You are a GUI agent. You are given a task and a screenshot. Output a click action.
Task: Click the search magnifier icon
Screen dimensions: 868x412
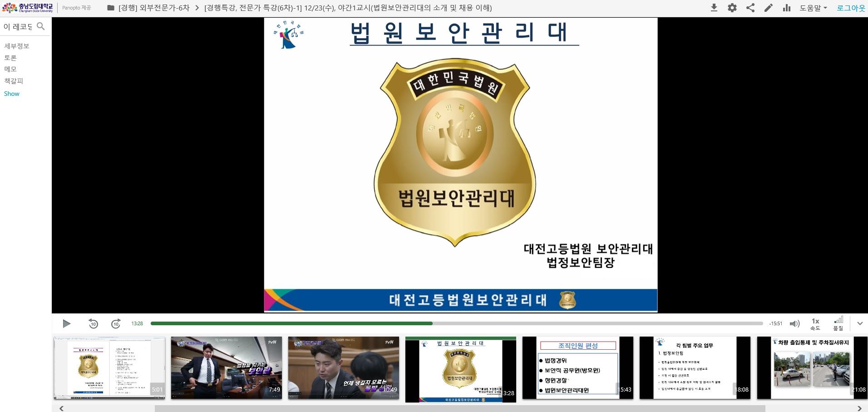coord(41,26)
